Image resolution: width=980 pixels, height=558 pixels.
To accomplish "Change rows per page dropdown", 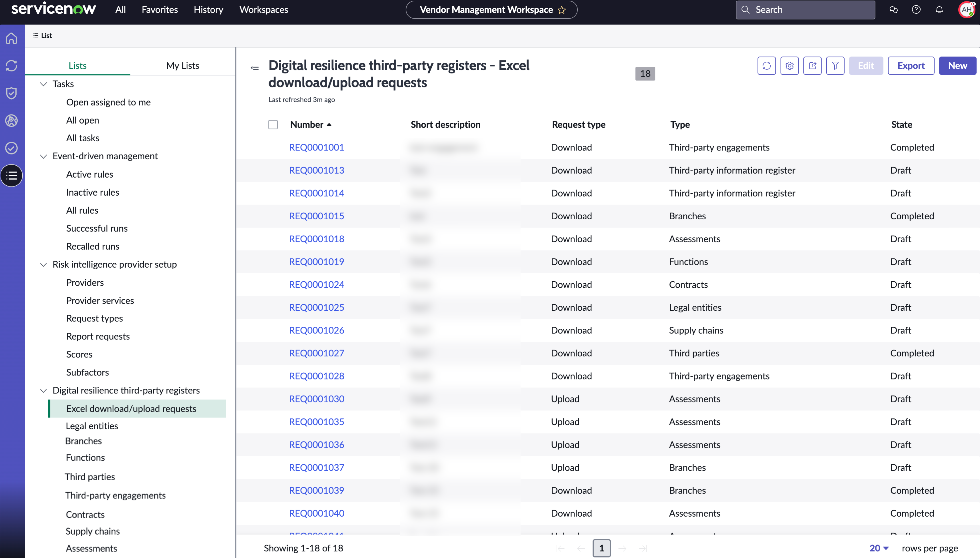I will [879, 548].
